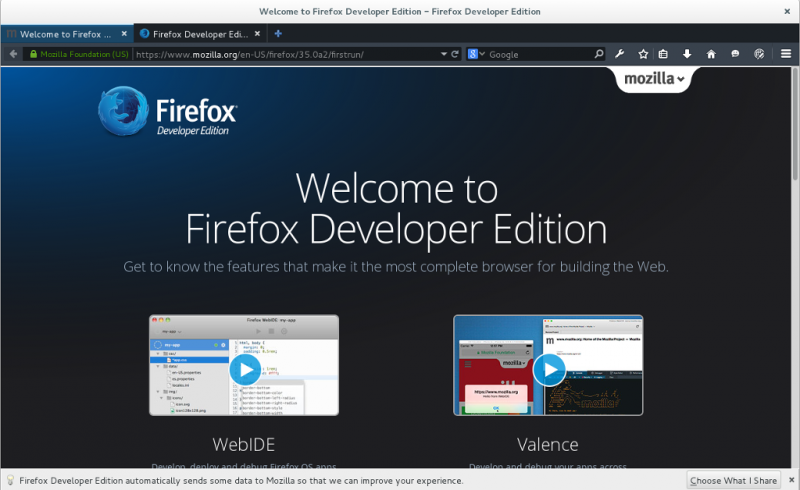Click the Choose What I Share button
Viewport: 800px width, 490px height.
tap(733, 480)
